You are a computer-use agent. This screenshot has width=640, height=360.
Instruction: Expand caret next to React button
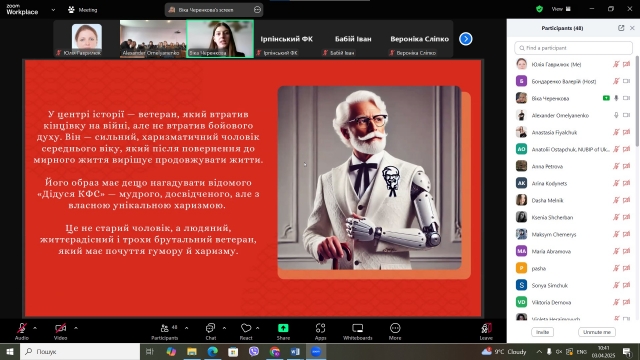[258, 328]
